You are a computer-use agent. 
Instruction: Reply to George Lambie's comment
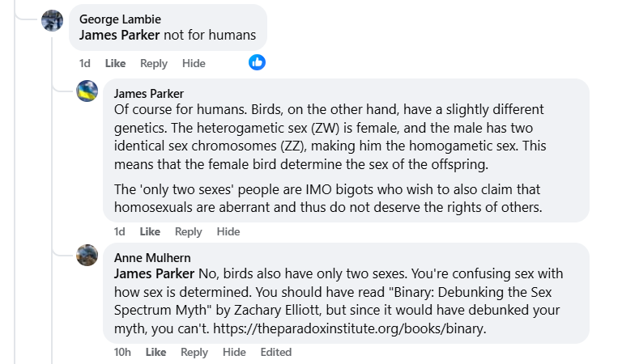point(154,63)
